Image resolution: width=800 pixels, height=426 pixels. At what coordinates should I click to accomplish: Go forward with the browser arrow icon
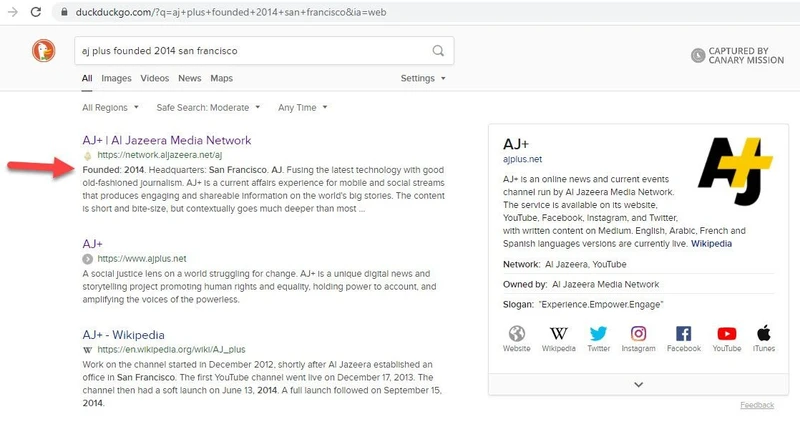click(12, 12)
